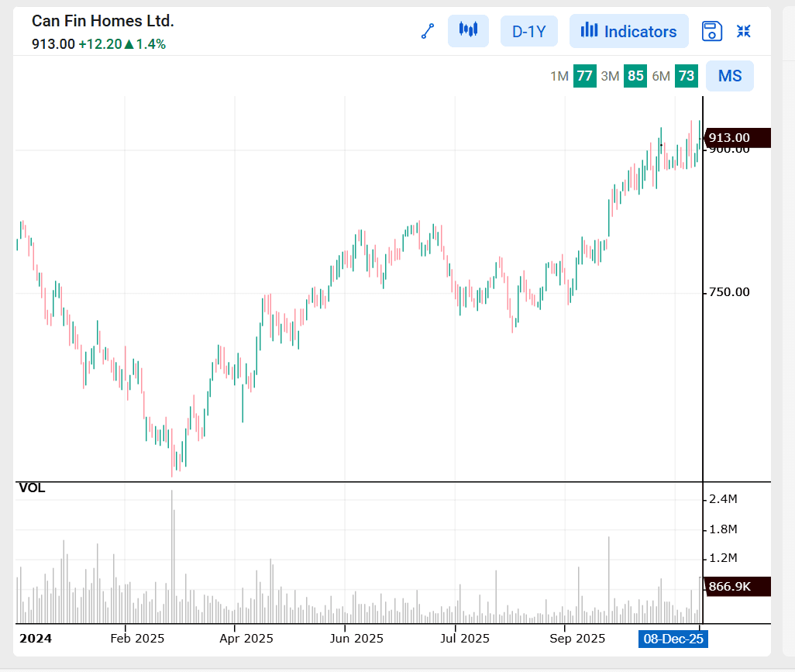
Task: Collapse chart using the shrink icon
Action: [743, 32]
